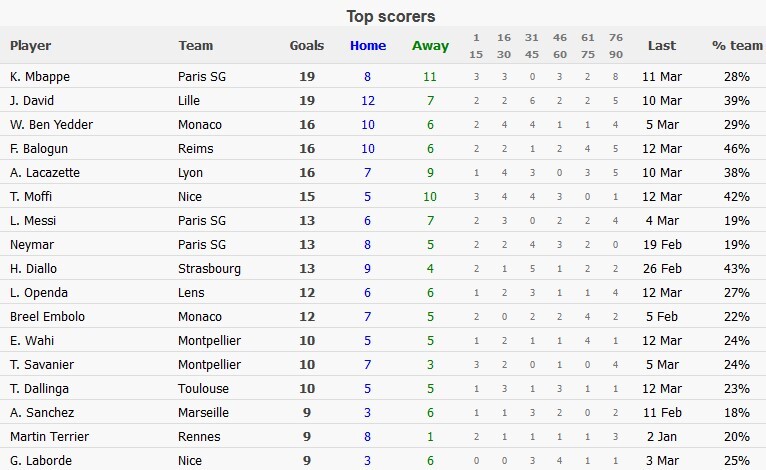
Task: Click the Lens team name
Action: (x=192, y=293)
